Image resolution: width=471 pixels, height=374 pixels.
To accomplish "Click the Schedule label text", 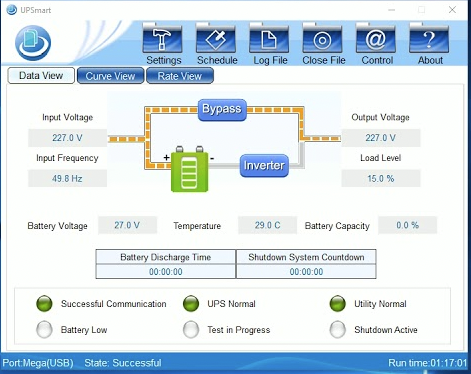I will (217, 60).
